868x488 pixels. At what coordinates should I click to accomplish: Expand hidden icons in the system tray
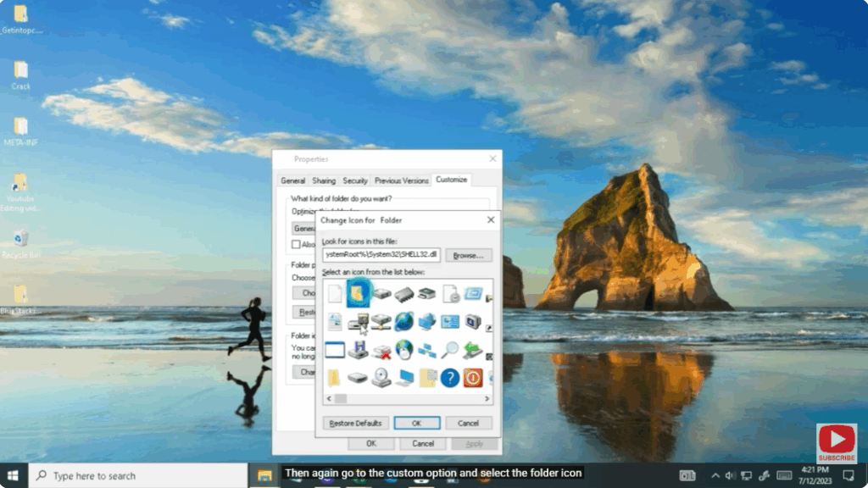click(715, 475)
